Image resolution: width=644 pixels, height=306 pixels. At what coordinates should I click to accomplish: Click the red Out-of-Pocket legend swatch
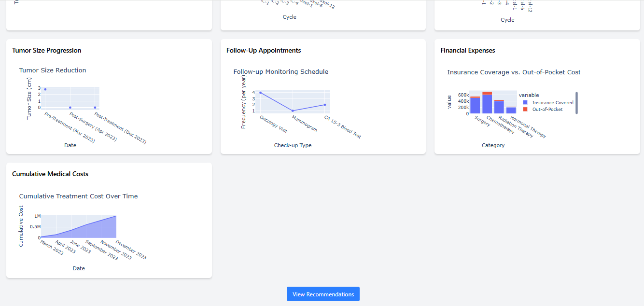point(525,110)
